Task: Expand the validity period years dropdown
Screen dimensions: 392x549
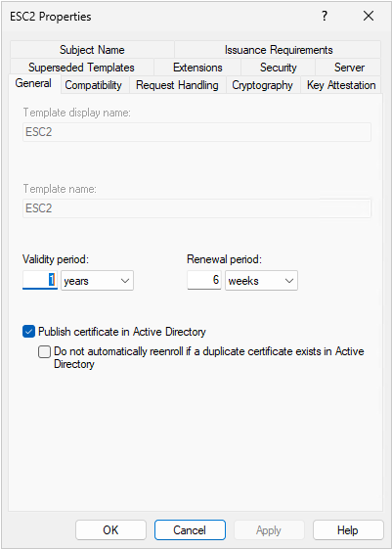Action: coord(97,281)
